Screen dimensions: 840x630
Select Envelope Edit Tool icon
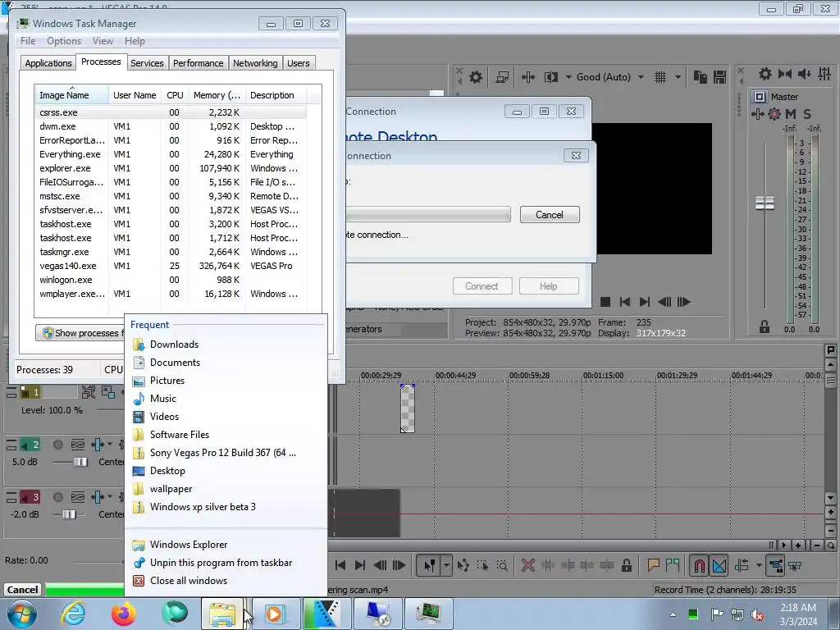(463, 565)
